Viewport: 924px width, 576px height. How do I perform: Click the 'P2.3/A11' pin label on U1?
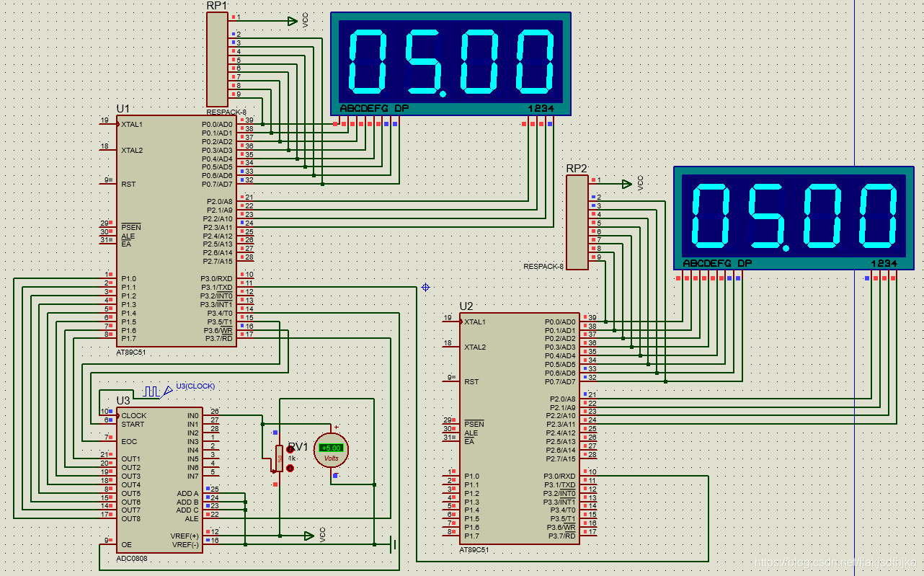tap(218, 227)
